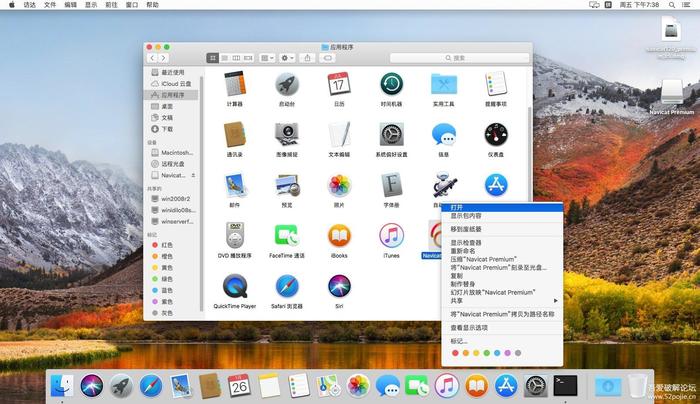Choose 显示包内容 from the context menu
Image resolution: width=700 pixels, height=404 pixels.
(x=502, y=216)
